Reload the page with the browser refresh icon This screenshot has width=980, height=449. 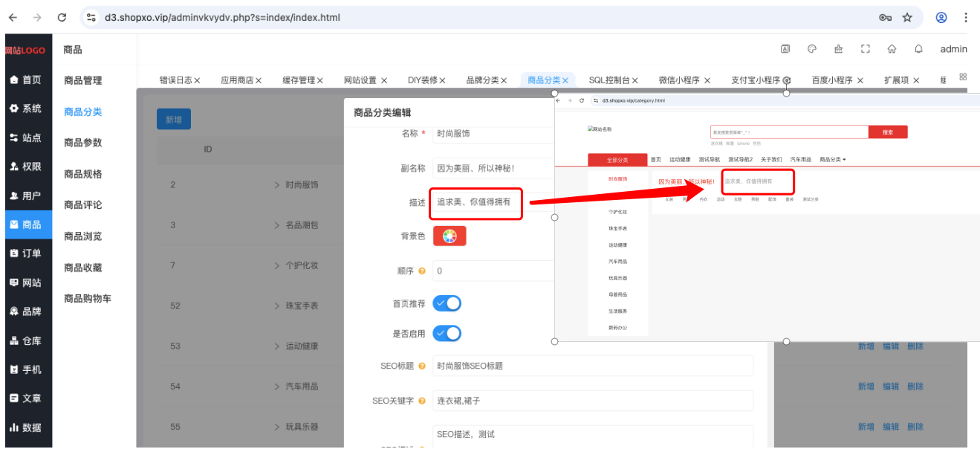(x=62, y=17)
